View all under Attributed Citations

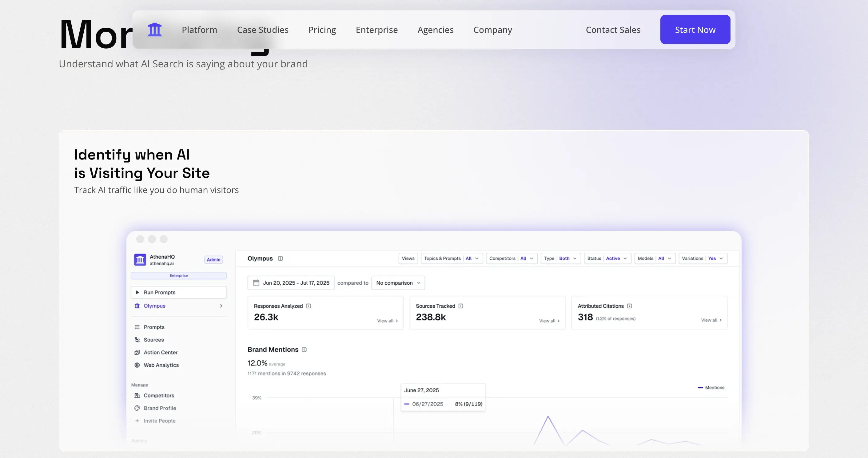coord(711,320)
